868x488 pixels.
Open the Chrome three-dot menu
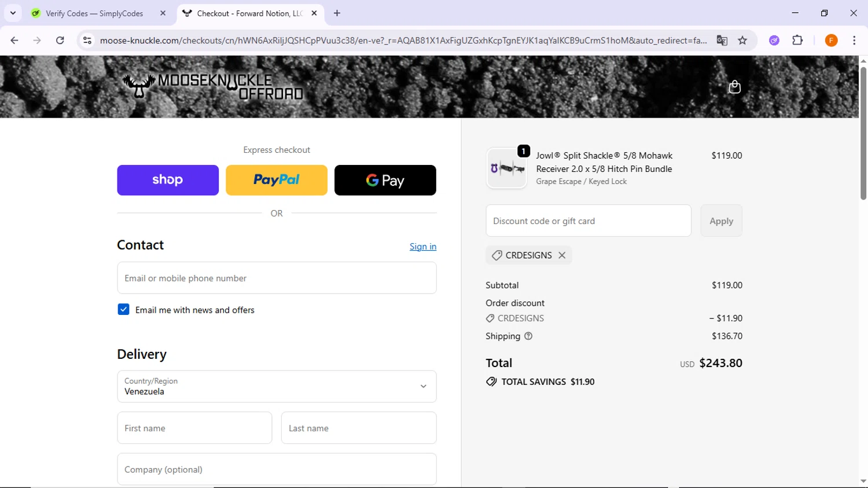854,41
